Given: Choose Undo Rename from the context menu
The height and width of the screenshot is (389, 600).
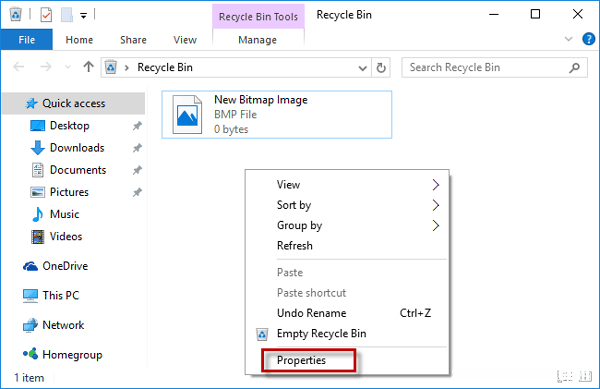Looking at the screenshot, I should [x=347, y=313].
